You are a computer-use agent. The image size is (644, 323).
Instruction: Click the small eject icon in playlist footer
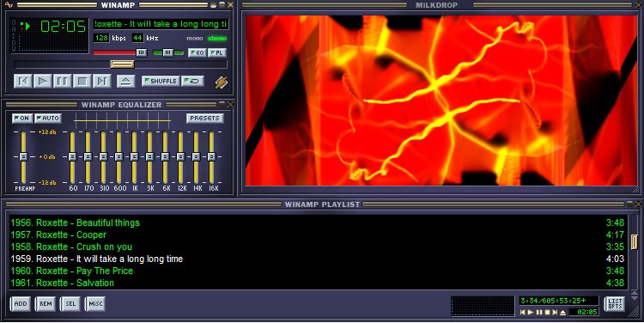(x=562, y=313)
